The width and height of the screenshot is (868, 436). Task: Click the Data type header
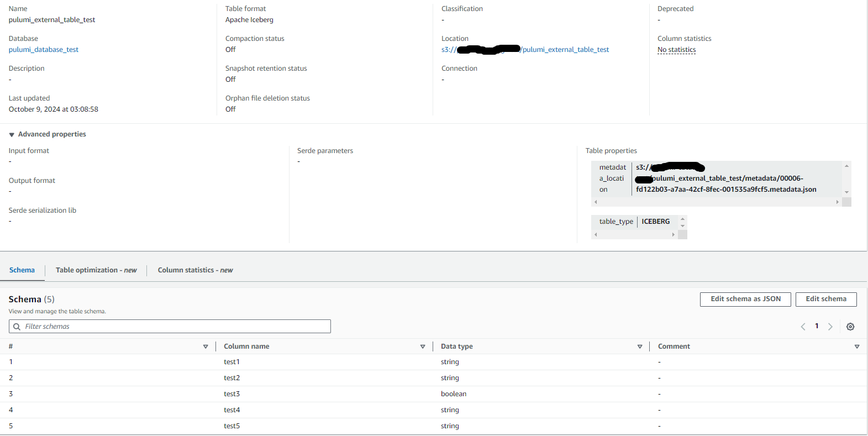pyautogui.click(x=456, y=346)
